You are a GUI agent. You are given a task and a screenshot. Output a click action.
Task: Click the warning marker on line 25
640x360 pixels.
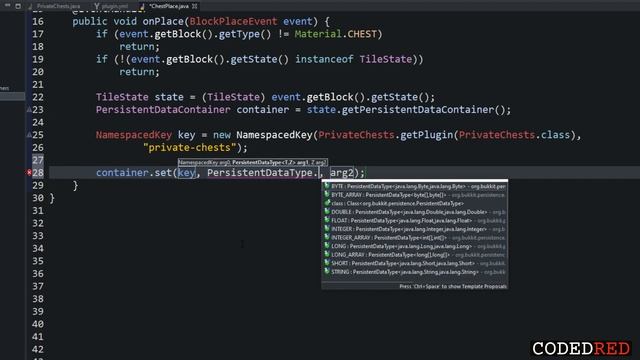point(29,135)
